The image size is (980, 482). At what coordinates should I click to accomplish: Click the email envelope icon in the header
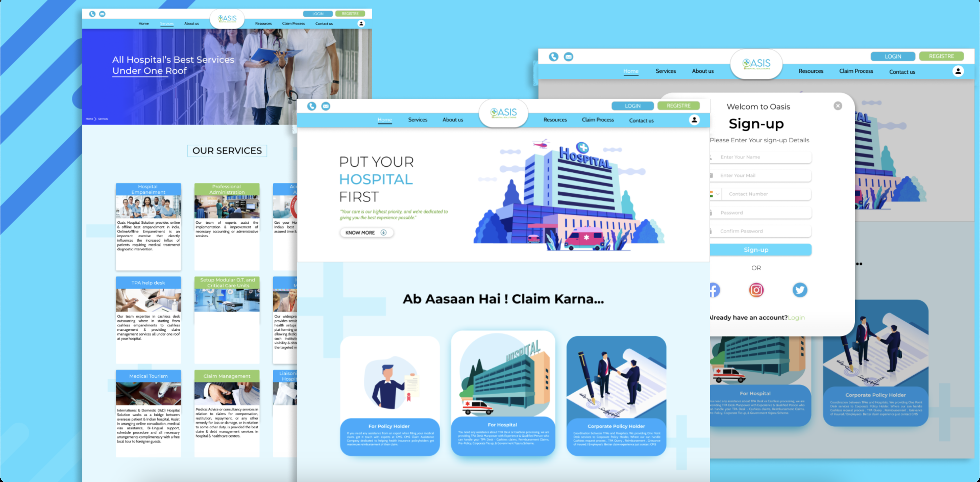click(x=326, y=106)
